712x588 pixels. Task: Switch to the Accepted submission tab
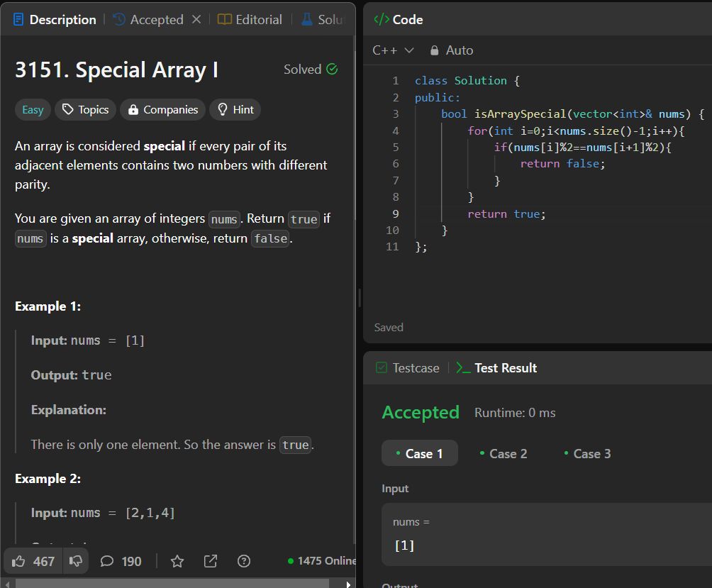pyautogui.click(x=148, y=20)
